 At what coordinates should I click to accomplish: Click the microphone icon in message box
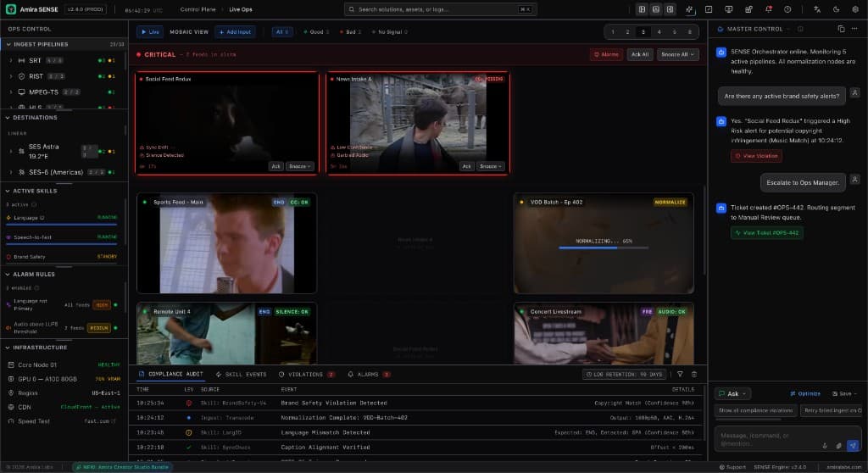824,445
